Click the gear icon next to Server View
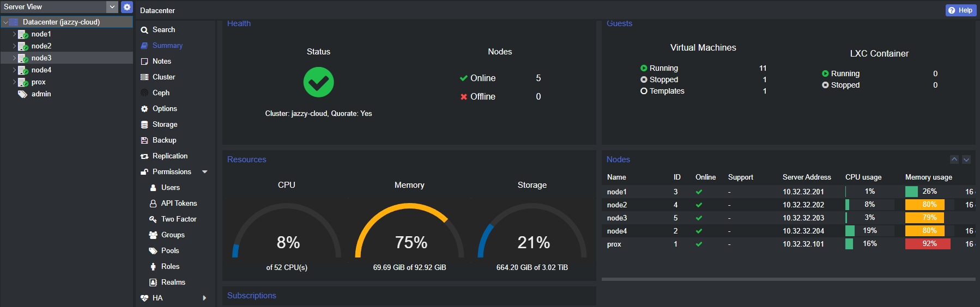 127,7
